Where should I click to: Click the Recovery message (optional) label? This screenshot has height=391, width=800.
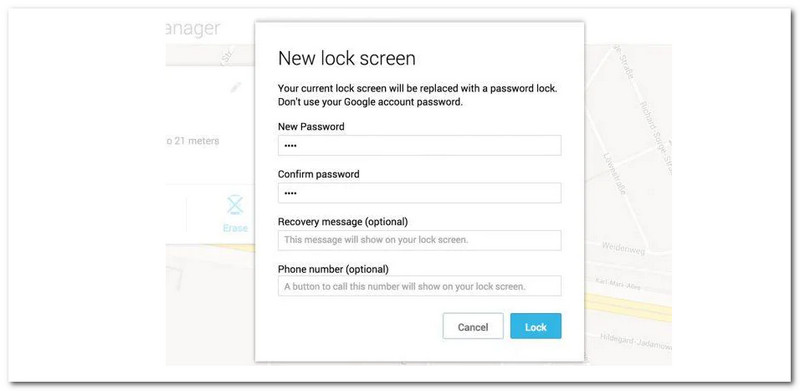pos(343,222)
